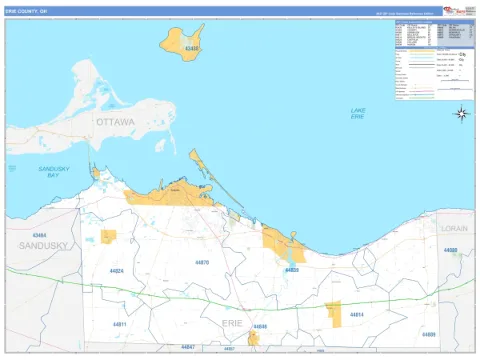
Task: Click the map symbols legend panel
Action: click(435, 74)
